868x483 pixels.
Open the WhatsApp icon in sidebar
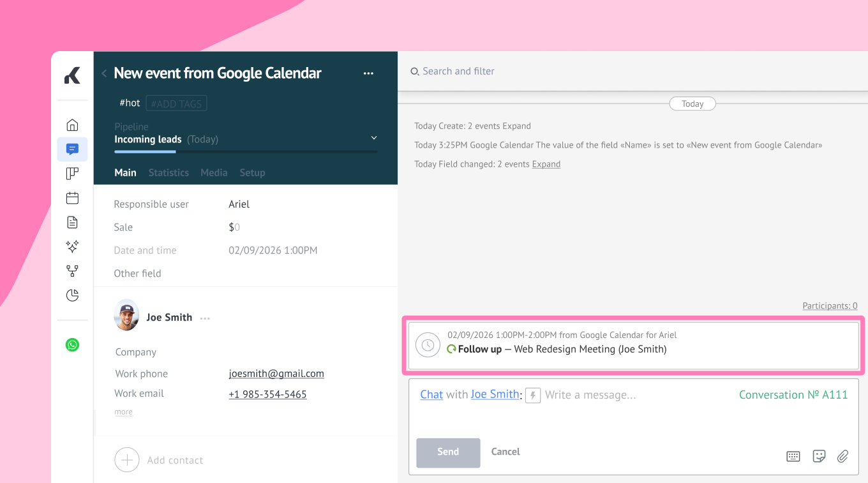pyautogui.click(x=72, y=345)
